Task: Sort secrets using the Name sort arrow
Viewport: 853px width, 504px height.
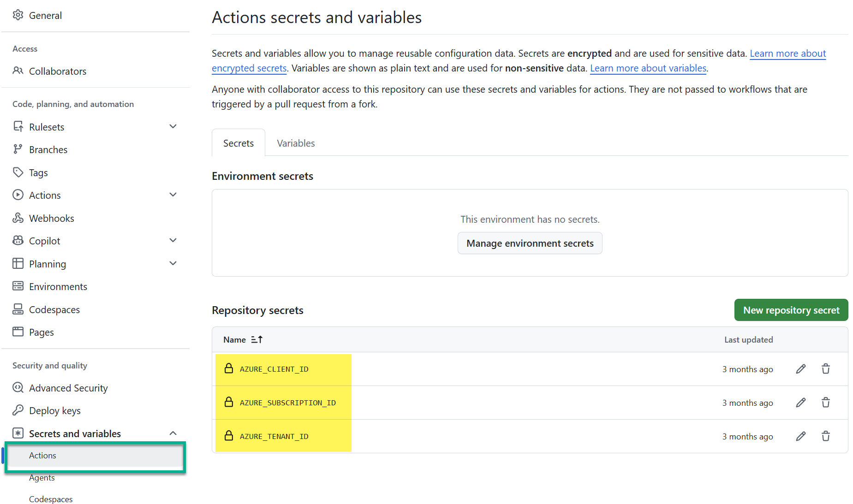Action: pyautogui.click(x=257, y=339)
